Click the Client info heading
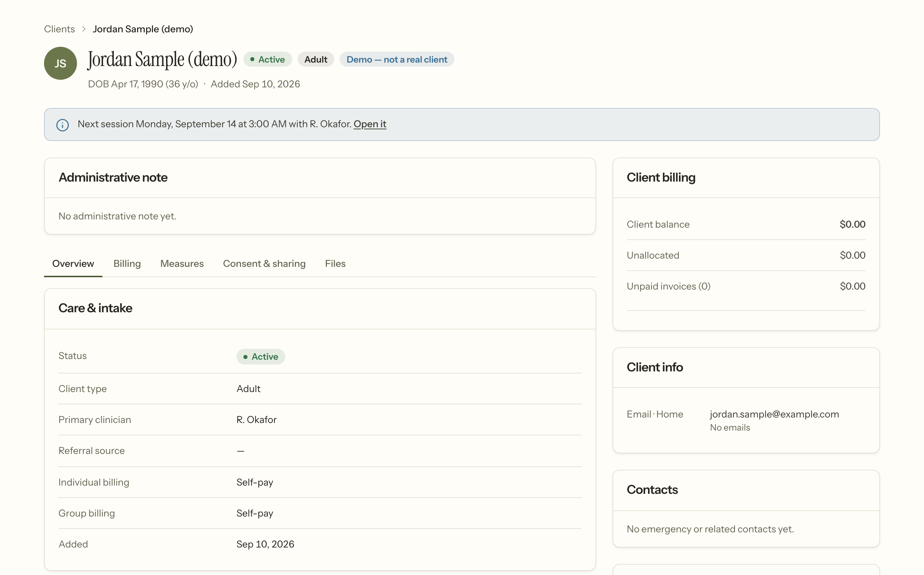The height and width of the screenshot is (575, 924). (654, 367)
